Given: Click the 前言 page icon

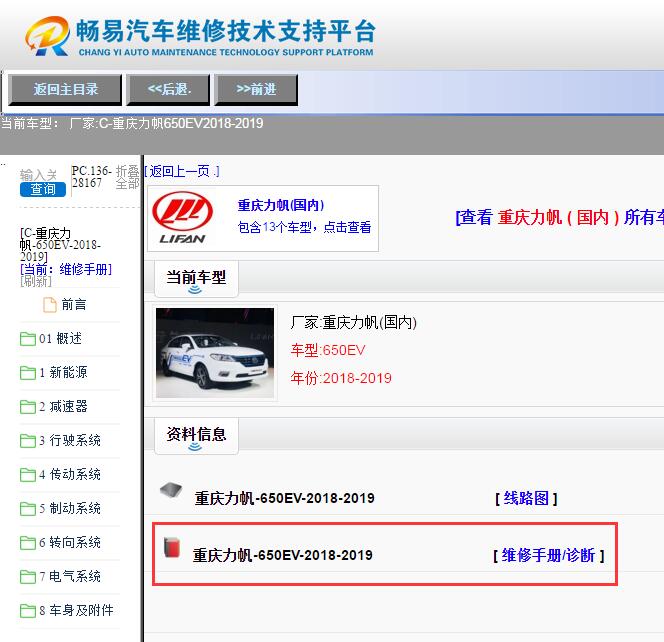Looking at the screenshot, I should [x=50, y=304].
